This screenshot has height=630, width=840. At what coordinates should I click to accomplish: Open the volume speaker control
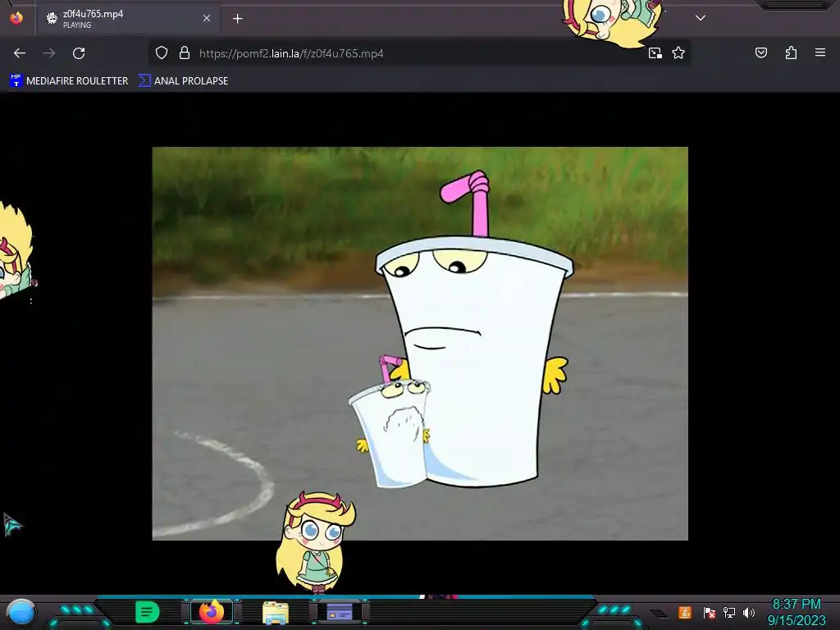pos(749,612)
